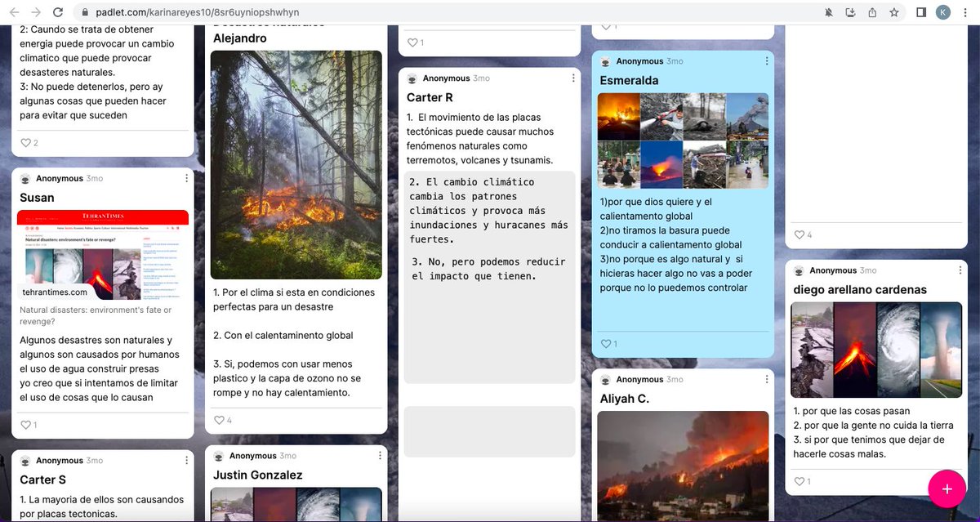Add a new post with the plus button
The image size is (980, 522).
[x=947, y=489]
